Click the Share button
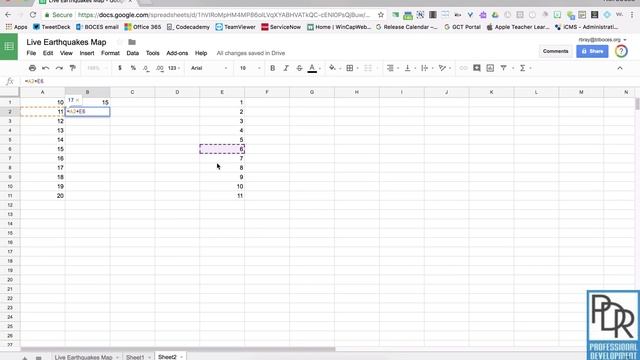Image resolution: width=640 pixels, height=360 pixels. coord(592,51)
